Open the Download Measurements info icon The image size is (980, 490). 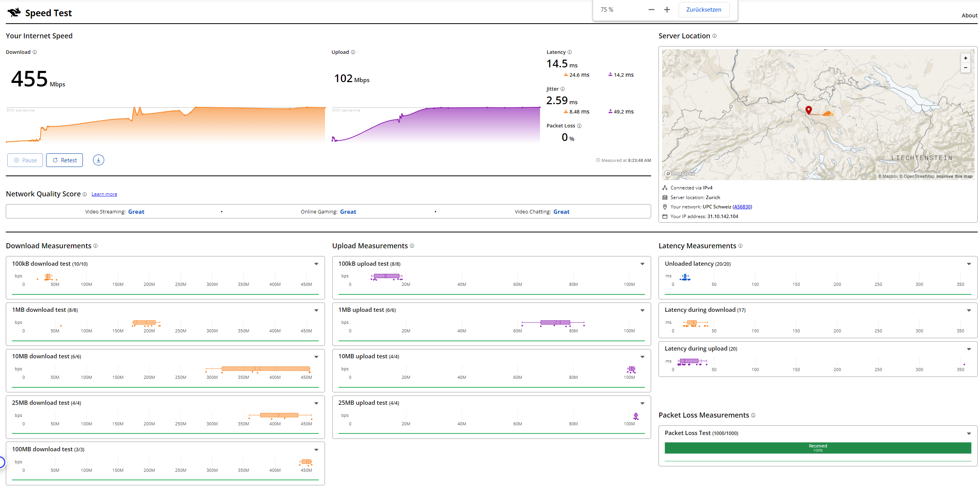95,246
